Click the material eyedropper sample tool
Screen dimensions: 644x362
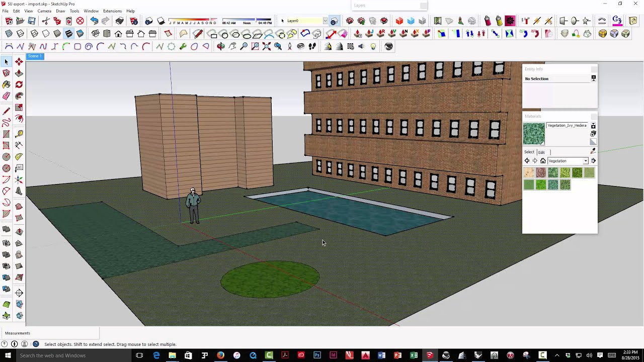pos(593,151)
